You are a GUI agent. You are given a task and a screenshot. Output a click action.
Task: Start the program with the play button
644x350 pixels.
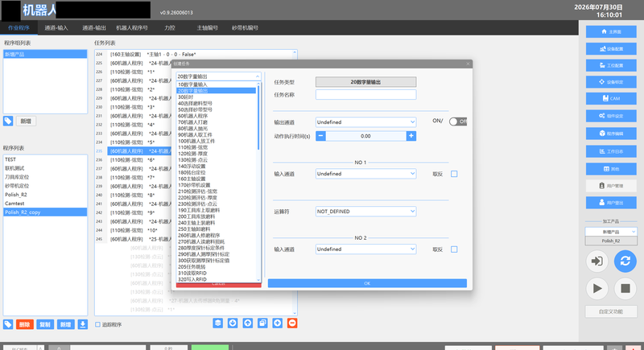[x=597, y=289]
